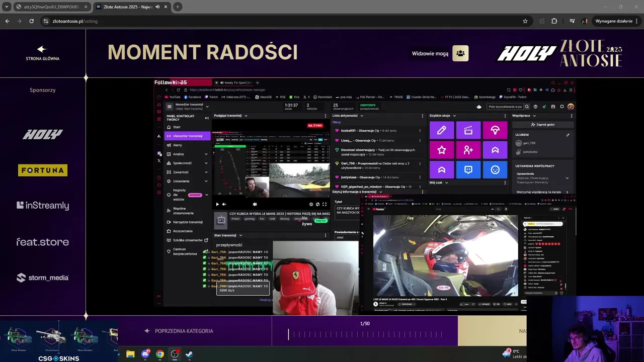The height and width of the screenshot is (362, 644).
Task: Click the 1/30 nominee progress slider
Action: click(365, 334)
